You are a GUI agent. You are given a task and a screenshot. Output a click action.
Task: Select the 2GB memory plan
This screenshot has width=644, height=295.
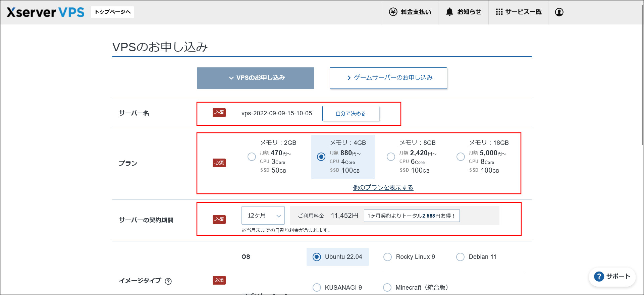click(252, 157)
